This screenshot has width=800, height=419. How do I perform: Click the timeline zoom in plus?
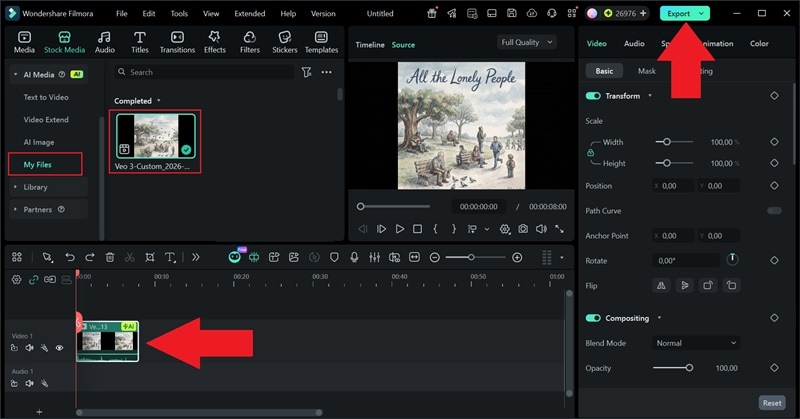click(517, 258)
